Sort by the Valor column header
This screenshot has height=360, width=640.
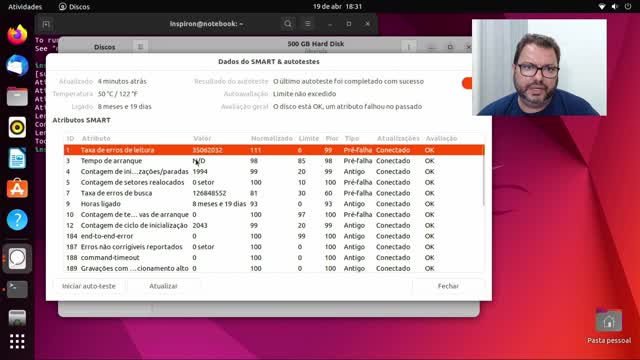coord(202,138)
